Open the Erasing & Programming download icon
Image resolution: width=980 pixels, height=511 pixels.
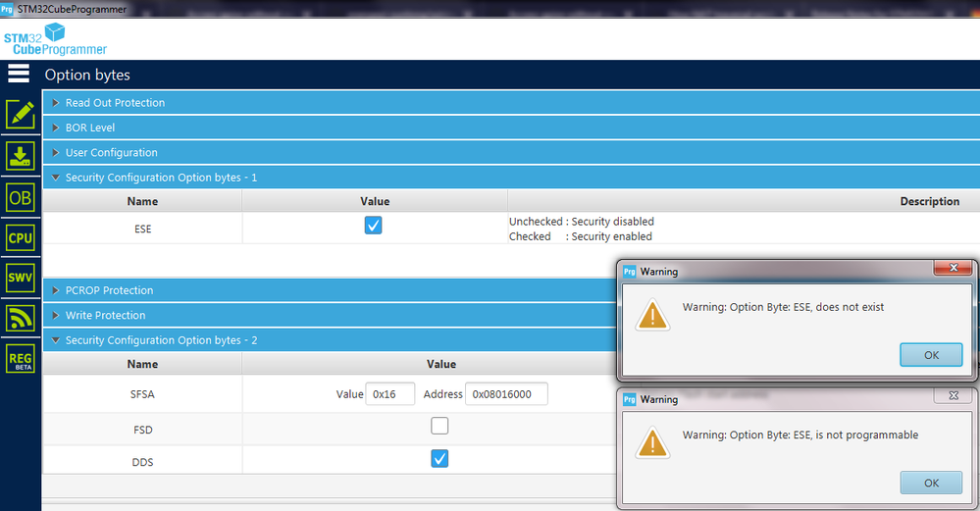coord(21,156)
